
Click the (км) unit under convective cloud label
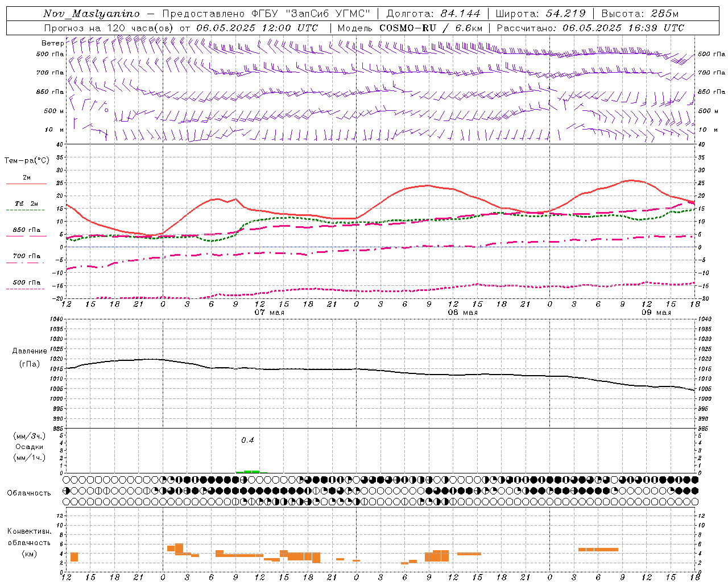pos(29,553)
